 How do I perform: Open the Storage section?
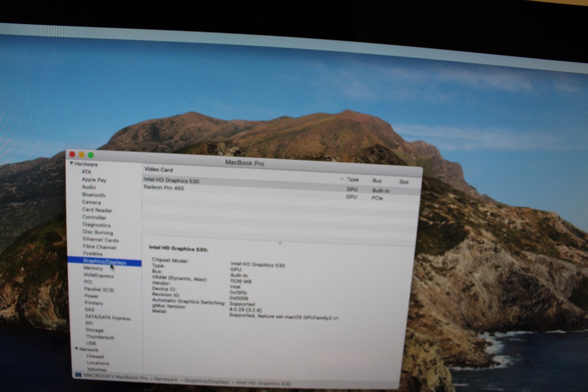coord(94,330)
